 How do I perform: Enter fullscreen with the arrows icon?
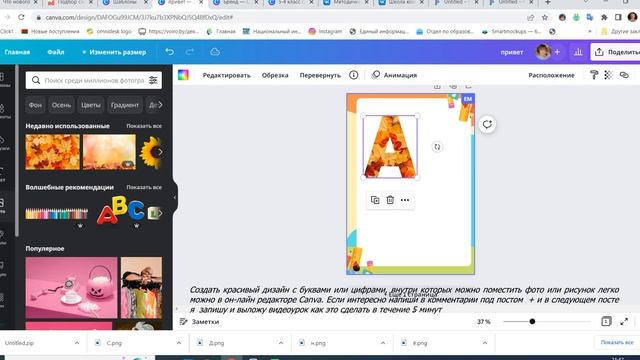pyautogui.click(x=624, y=322)
